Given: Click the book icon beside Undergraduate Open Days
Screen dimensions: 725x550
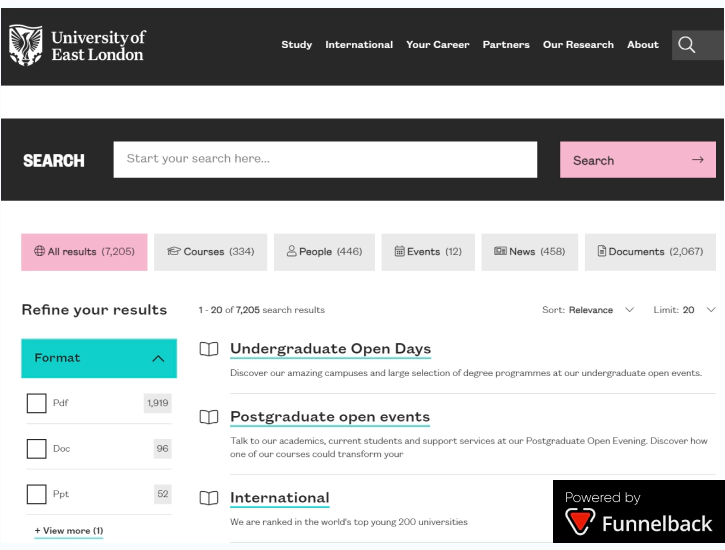Looking at the screenshot, I should tap(208, 349).
